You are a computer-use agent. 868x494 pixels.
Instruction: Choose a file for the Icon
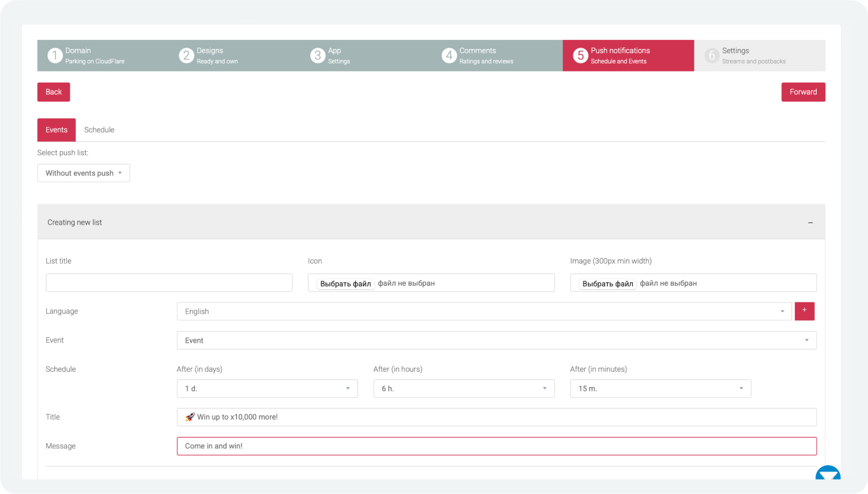345,283
